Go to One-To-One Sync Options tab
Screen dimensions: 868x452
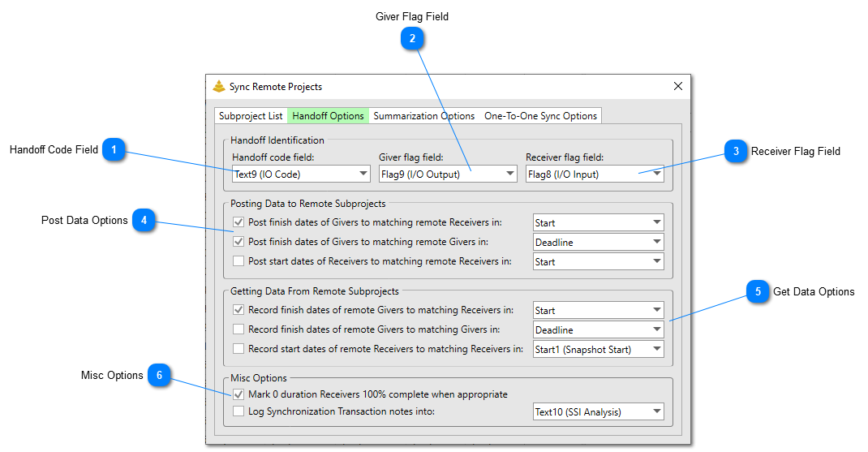tap(541, 116)
